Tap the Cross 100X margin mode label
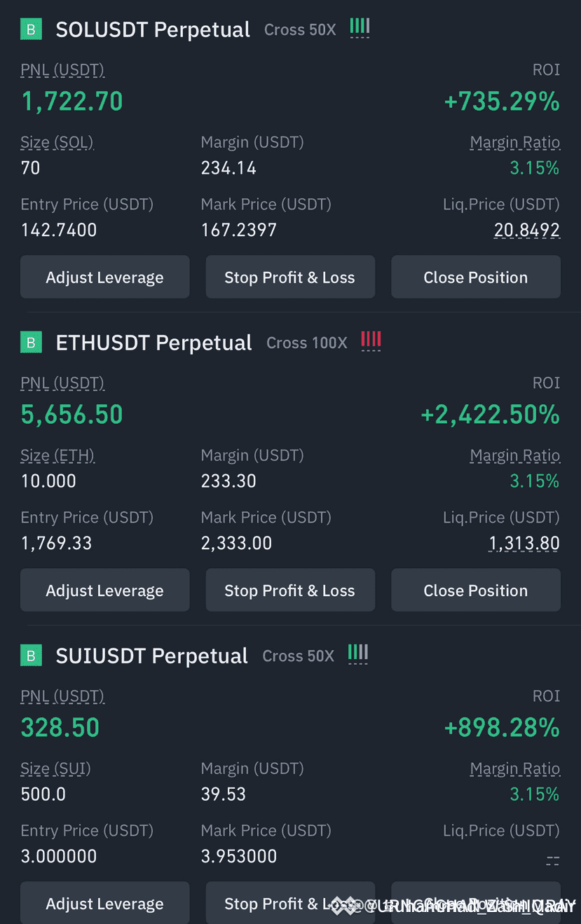The width and height of the screenshot is (581, 924). 307,343
